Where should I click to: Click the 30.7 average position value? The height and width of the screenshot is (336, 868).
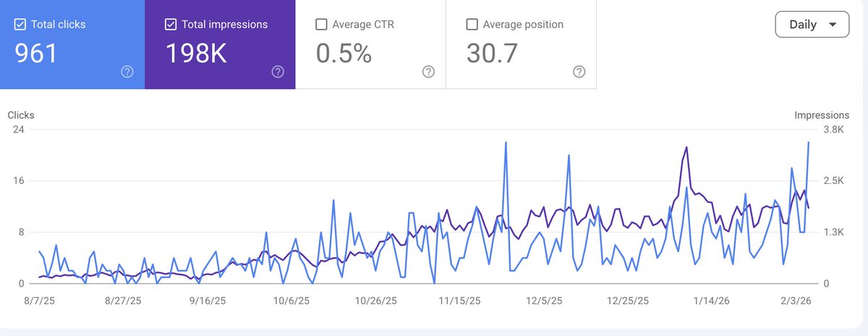pyautogui.click(x=492, y=53)
